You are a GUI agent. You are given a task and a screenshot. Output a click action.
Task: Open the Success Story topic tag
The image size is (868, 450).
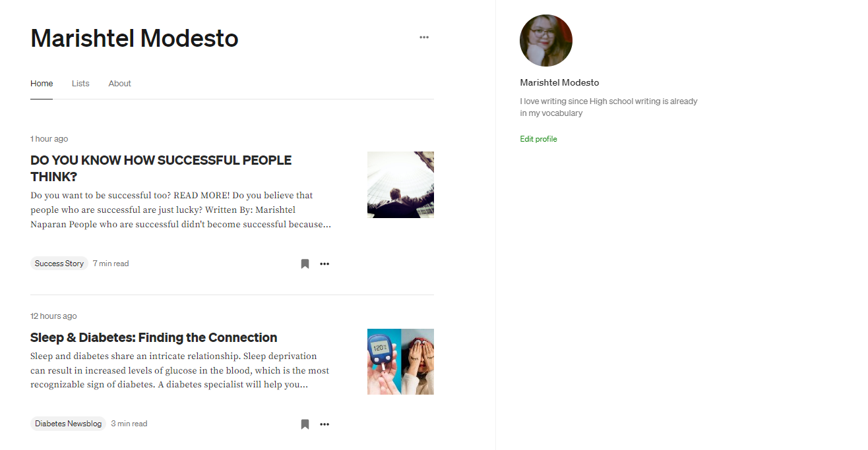click(59, 264)
